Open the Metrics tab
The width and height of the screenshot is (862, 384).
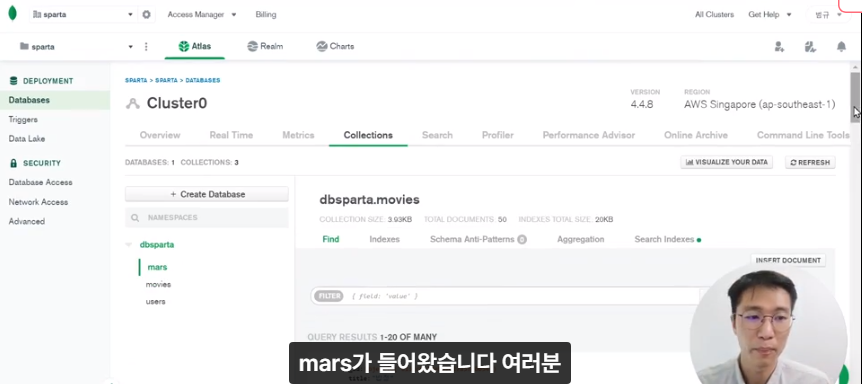coord(298,135)
